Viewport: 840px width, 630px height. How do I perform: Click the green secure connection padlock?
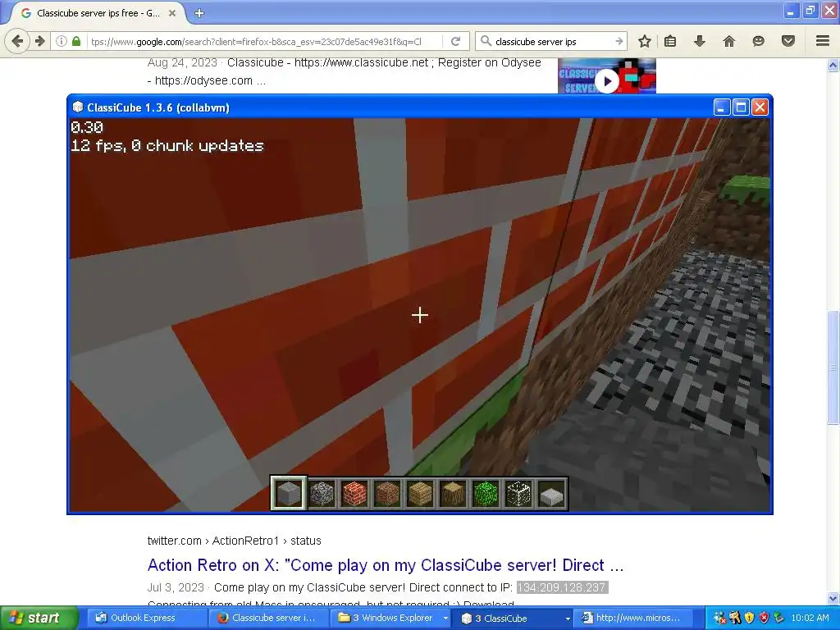[x=76, y=41]
